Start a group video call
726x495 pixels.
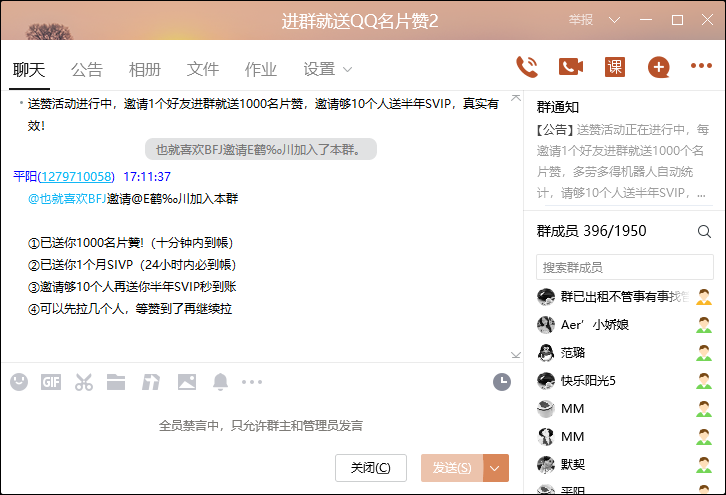point(571,67)
